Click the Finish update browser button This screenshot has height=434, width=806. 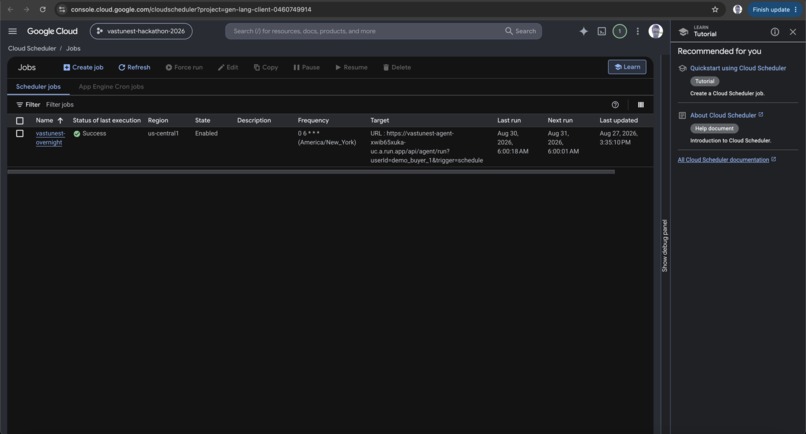click(x=774, y=9)
